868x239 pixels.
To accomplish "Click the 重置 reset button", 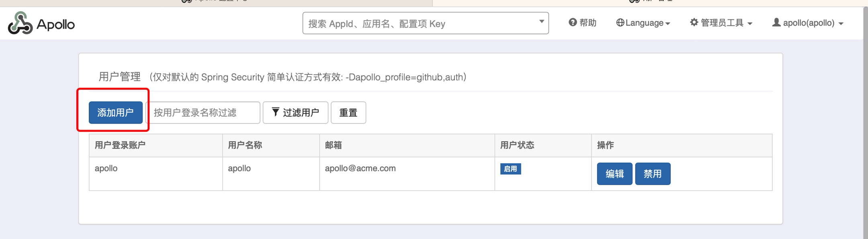I will [348, 113].
